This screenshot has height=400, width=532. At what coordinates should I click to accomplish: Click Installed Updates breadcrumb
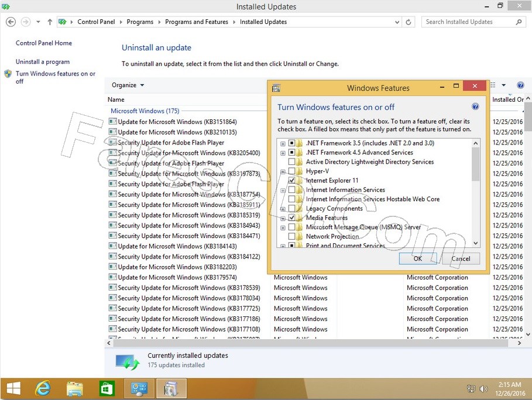tap(263, 22)
